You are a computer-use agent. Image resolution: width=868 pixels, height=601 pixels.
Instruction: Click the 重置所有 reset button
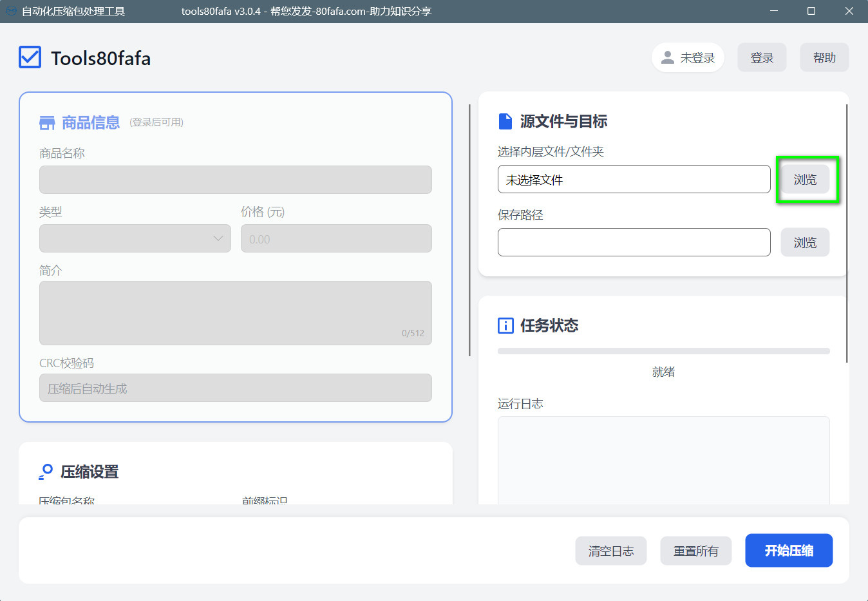click(x=695, y=551)
